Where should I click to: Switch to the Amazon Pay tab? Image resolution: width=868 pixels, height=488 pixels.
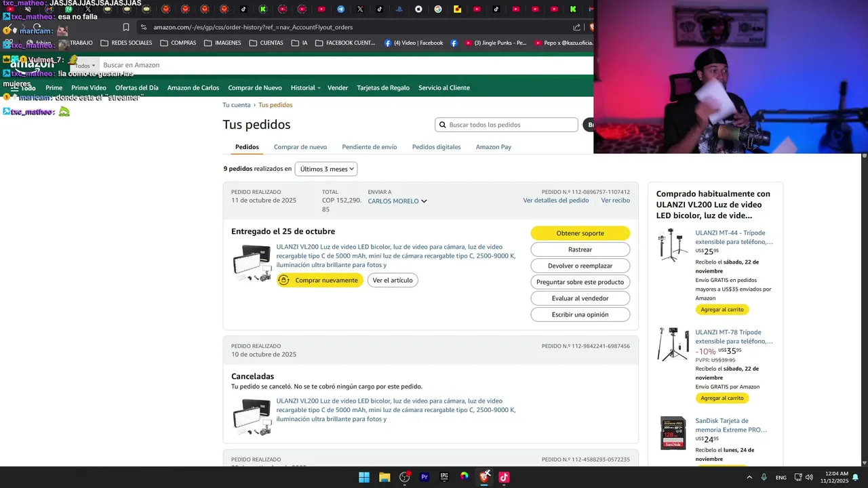point(494,147)
